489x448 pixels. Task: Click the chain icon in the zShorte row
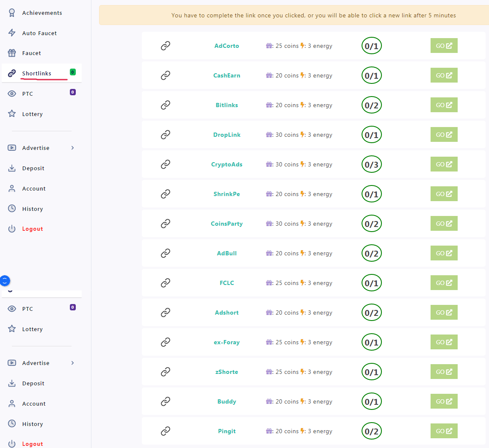click(x=166, y=372)
